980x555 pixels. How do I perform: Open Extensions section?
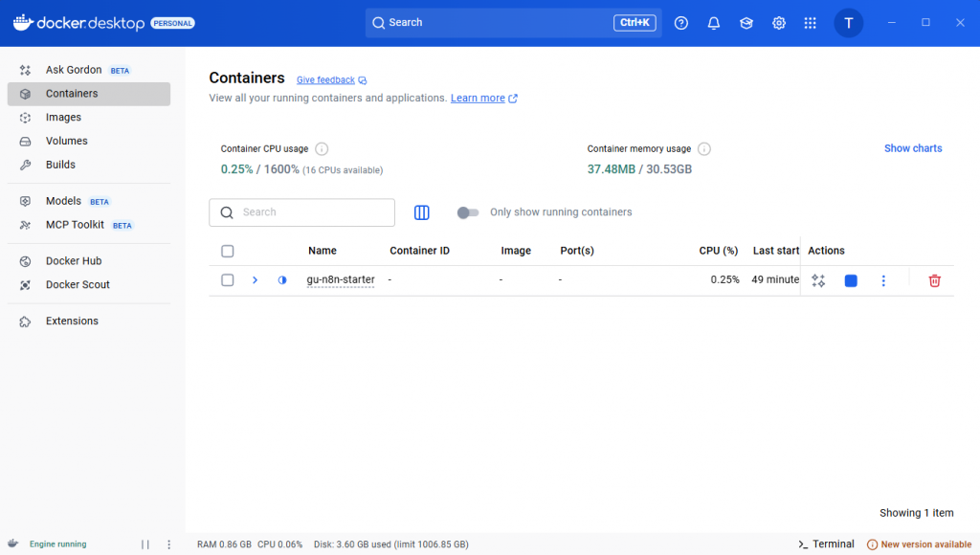pyautogui.click(x=89, y=322)
